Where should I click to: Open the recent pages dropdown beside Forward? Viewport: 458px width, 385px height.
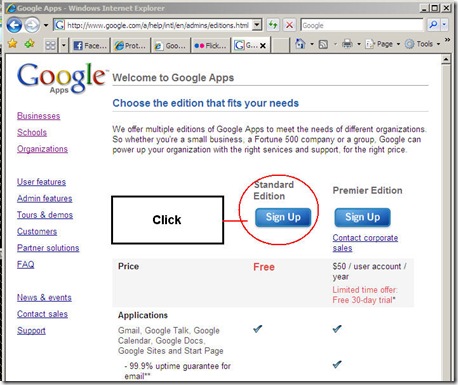click(46, 25)
